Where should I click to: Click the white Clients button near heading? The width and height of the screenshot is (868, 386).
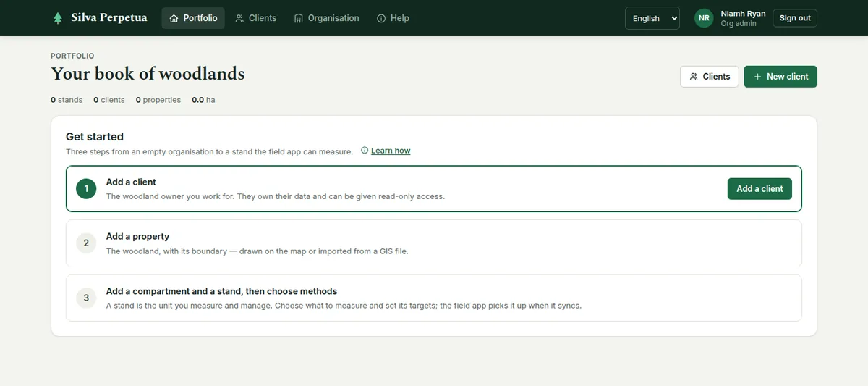click(710, 77)
